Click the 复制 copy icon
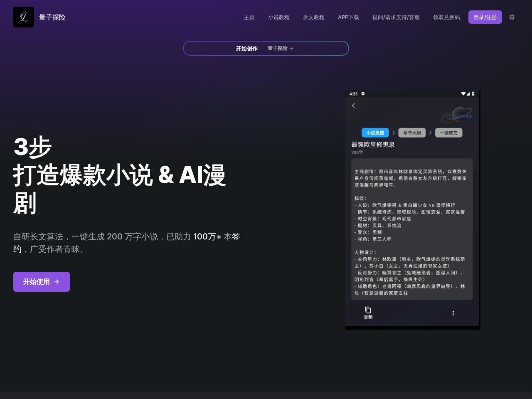This screenshot has height=399, width=532. pos(368,310)
